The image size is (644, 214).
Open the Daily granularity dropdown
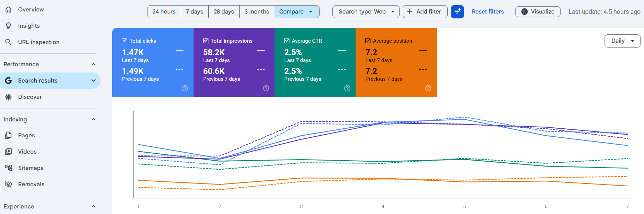(x=622, y=41)
